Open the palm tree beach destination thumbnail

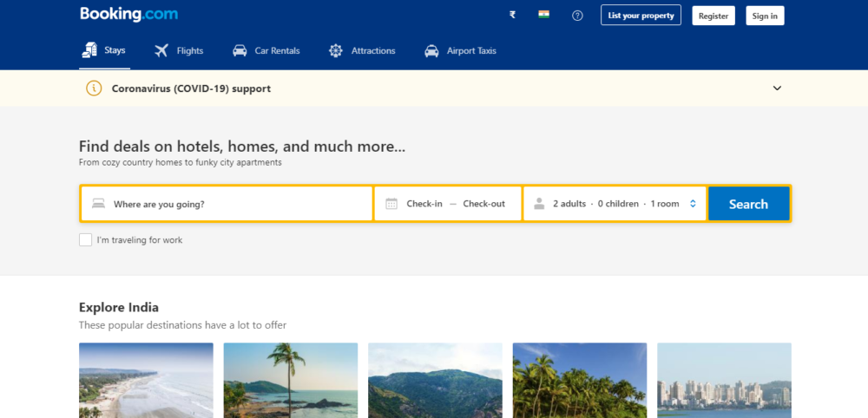pos(291,381)
